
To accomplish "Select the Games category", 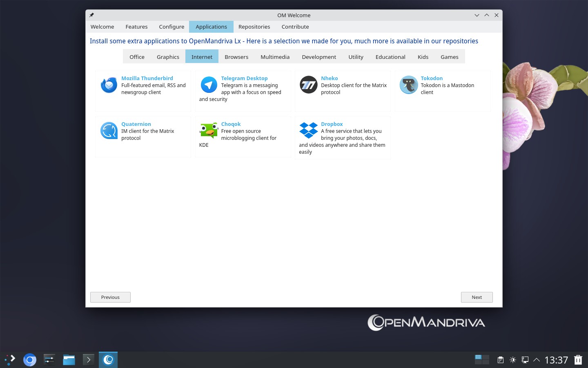I will [x=450, y=56].
